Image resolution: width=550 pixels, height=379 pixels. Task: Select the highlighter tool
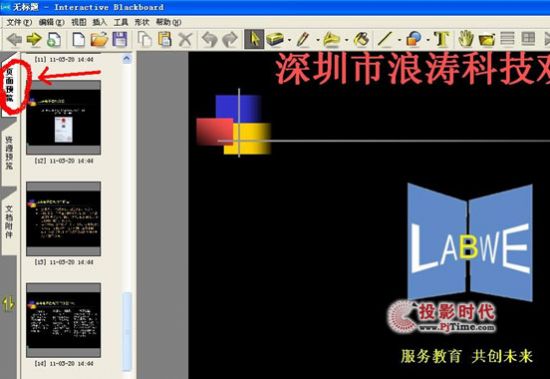click(331, 39)
